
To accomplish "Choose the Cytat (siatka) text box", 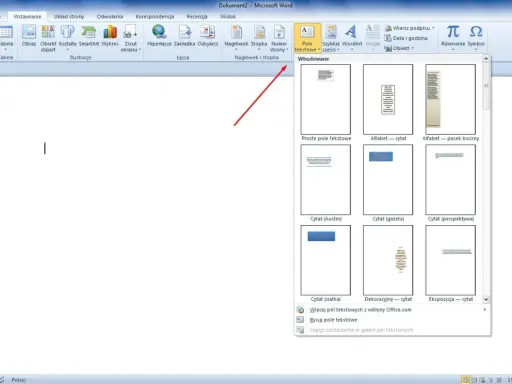I will 326,260.
